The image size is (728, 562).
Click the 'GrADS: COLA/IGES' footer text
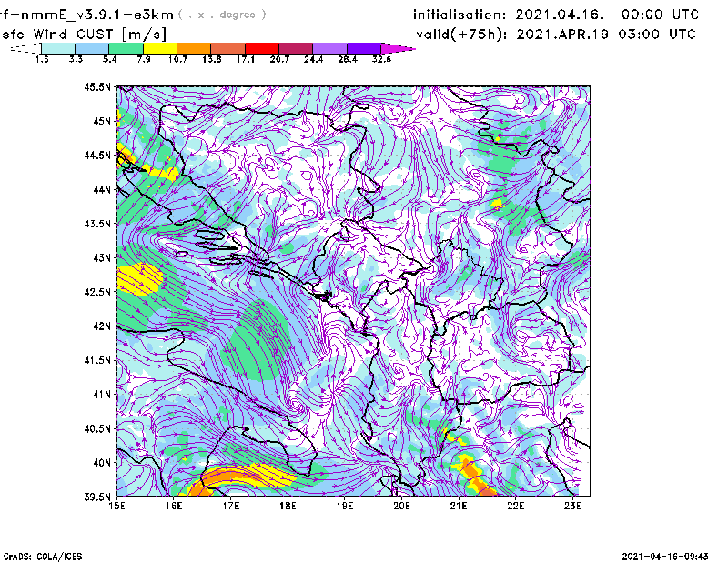coord(43,557)
